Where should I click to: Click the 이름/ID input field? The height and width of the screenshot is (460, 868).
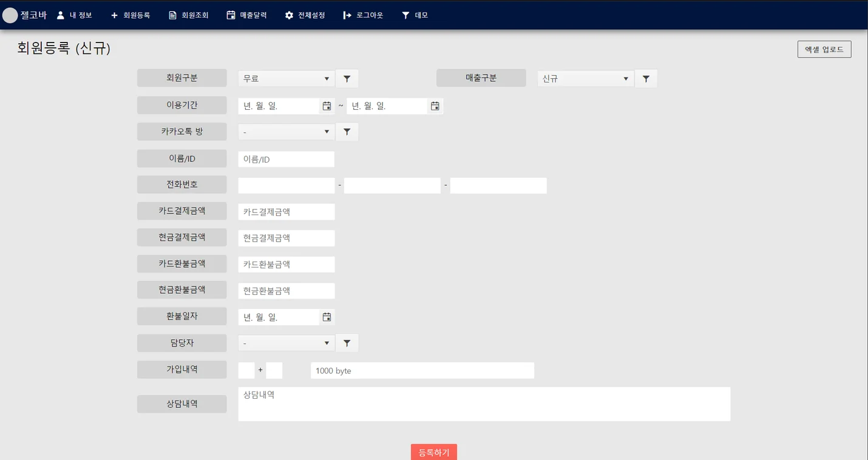(286, 159)
